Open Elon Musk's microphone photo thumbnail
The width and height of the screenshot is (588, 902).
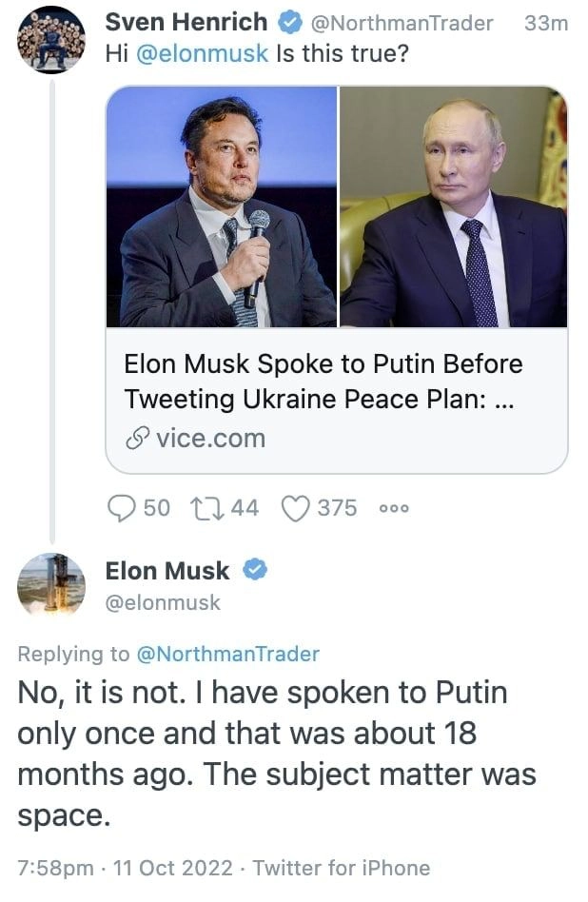point(222,206)
